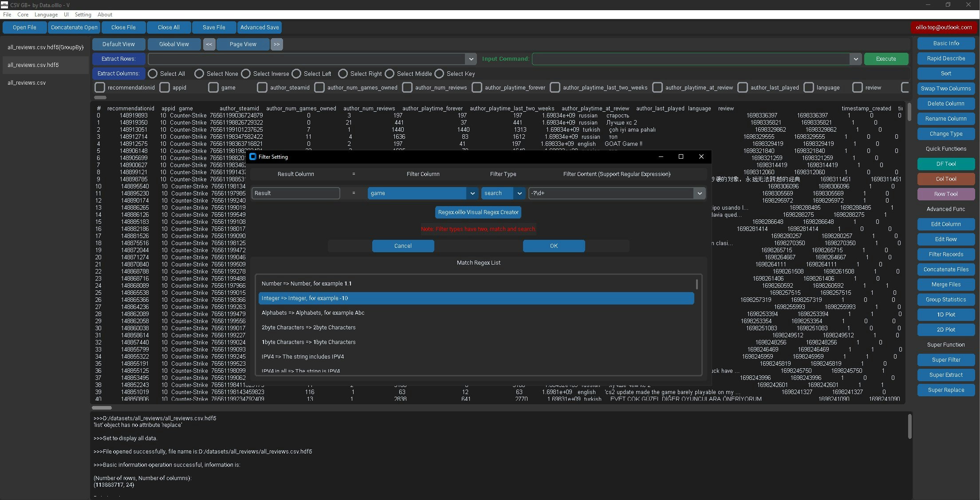Click the Result Column input field

coord(295,193)
